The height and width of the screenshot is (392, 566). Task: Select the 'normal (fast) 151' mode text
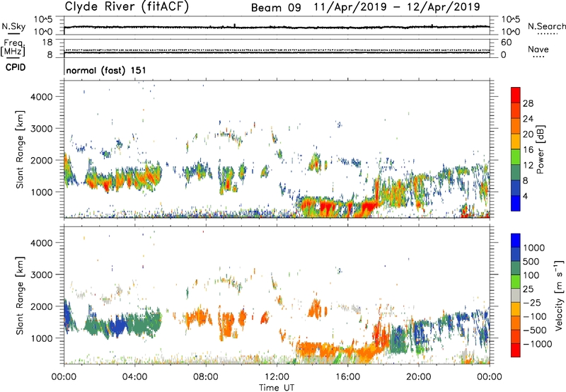tap(106, 70)
